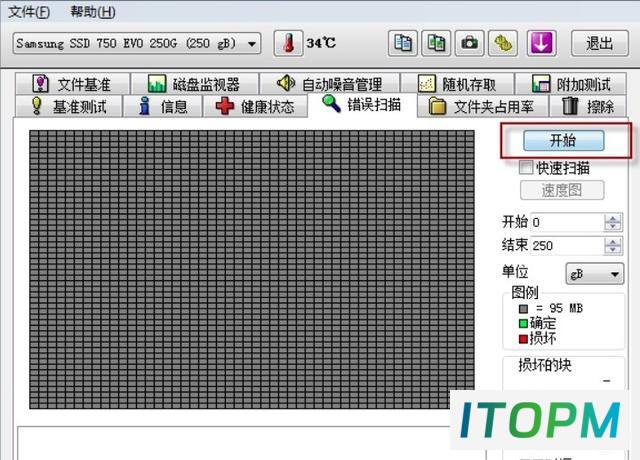Open the 文件(F) menu

(x=29, y=12)
